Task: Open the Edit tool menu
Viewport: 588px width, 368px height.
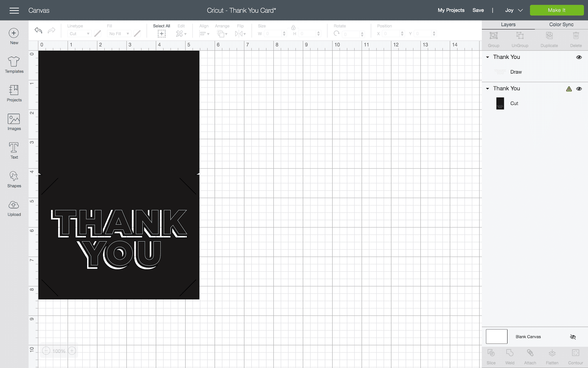Action: click(181, 34)
